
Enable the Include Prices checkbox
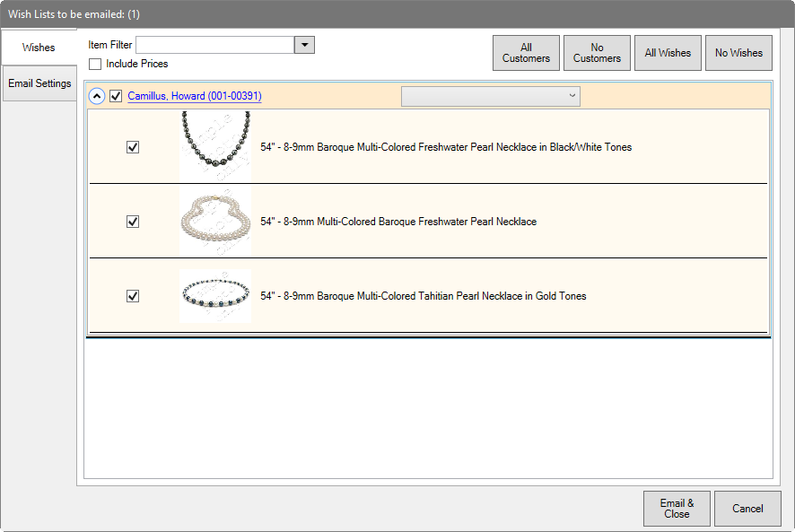pyautogui.click(x=95, y=64)
